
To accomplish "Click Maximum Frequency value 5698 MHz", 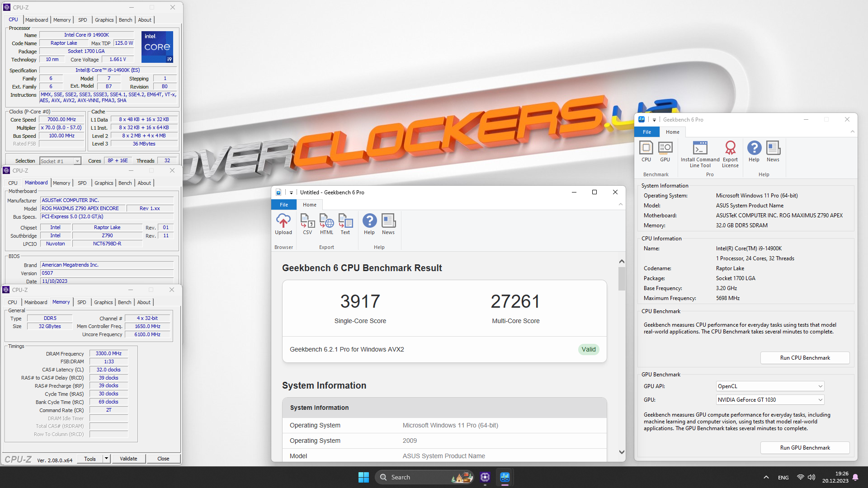I will click(728, 298).
